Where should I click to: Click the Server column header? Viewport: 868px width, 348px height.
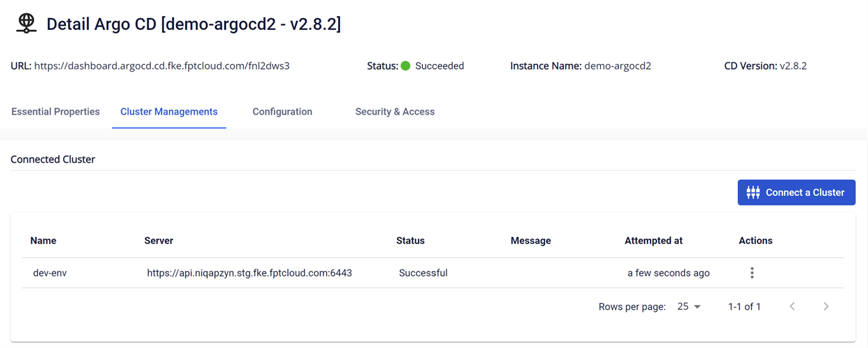pos(159,240)
